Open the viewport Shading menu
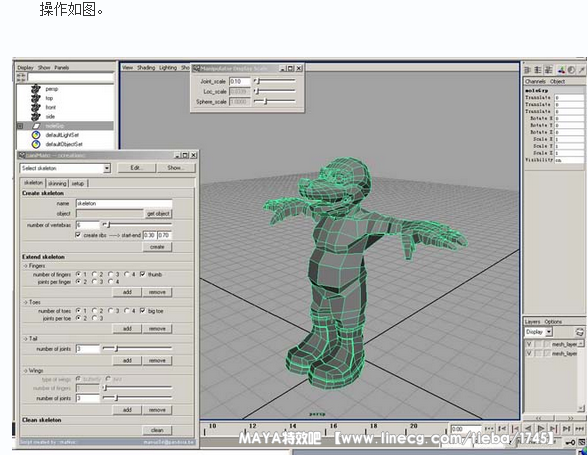 [x=146, y=68]
